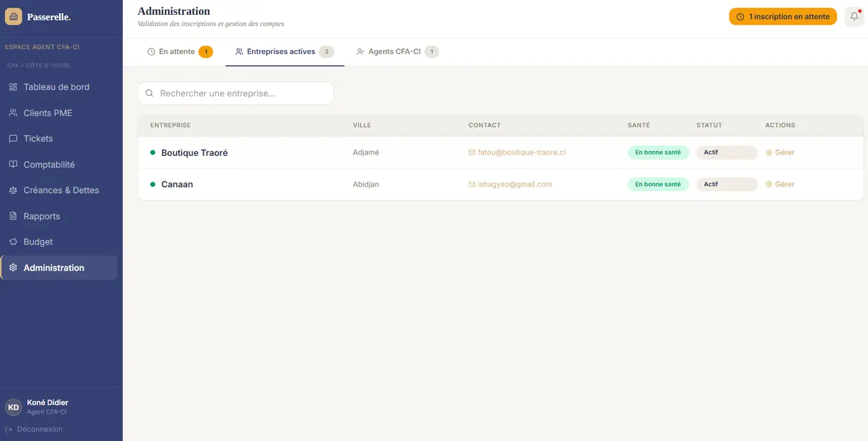This screenshot has width=868, height=441.
Task: Select Créances & Dettes menu item
Action: pos(59,190)
